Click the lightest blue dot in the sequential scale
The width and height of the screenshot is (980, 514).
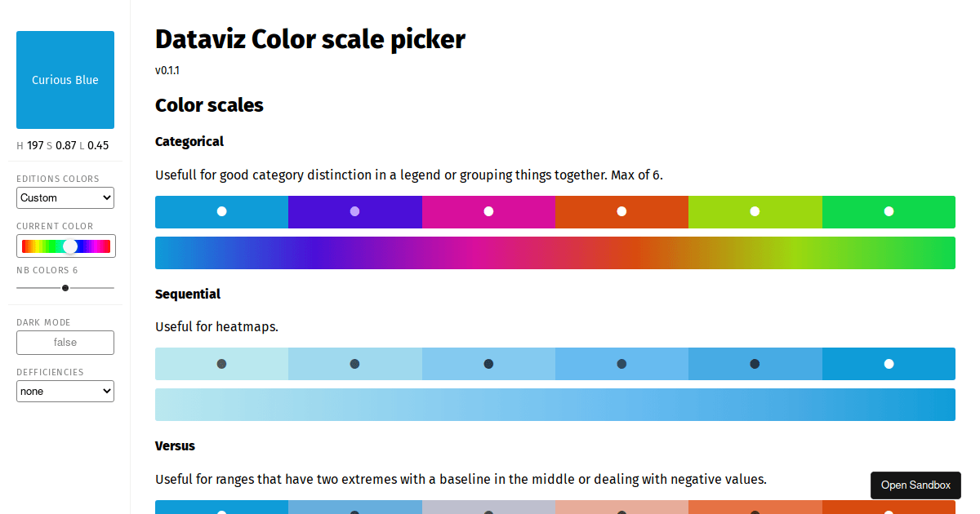click(220, 363)
